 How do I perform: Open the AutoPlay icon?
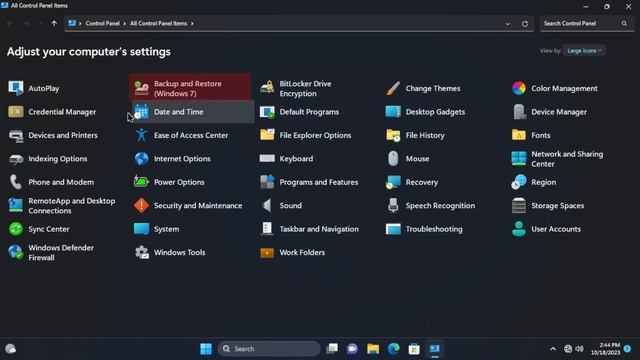tap(16, 88)
